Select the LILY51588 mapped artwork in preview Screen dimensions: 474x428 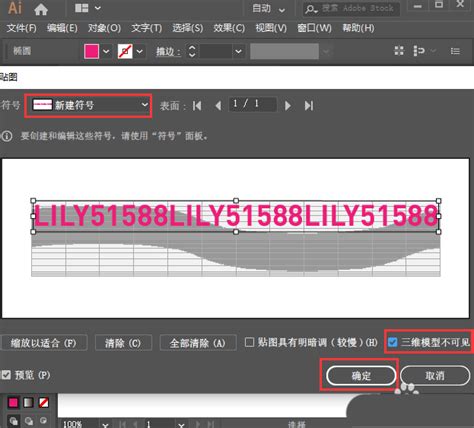click(x=236, y=216)
